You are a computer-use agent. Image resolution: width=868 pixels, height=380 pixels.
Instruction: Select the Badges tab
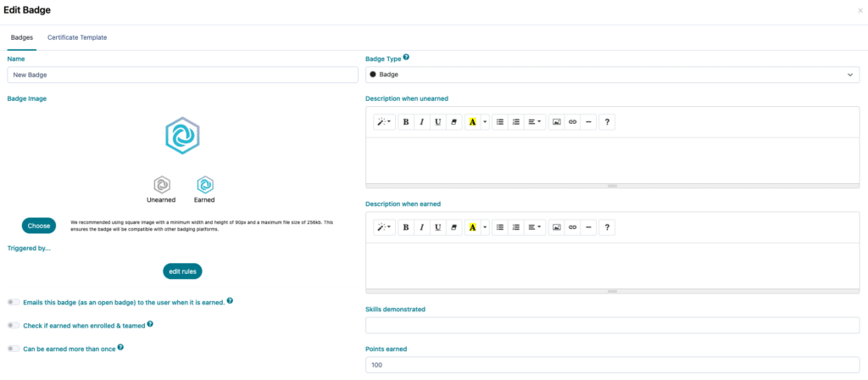click(21, 37)
